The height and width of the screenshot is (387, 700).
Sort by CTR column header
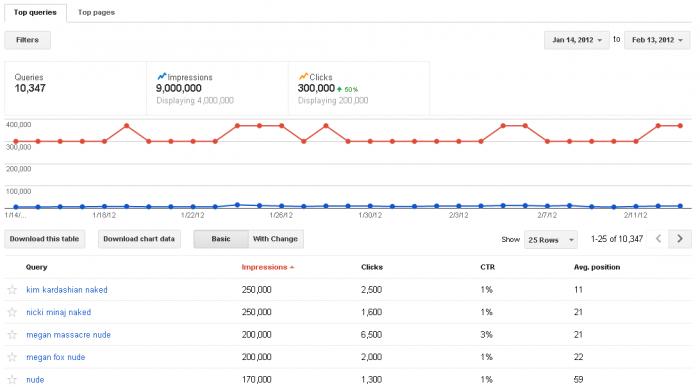(x=488, y=267)
